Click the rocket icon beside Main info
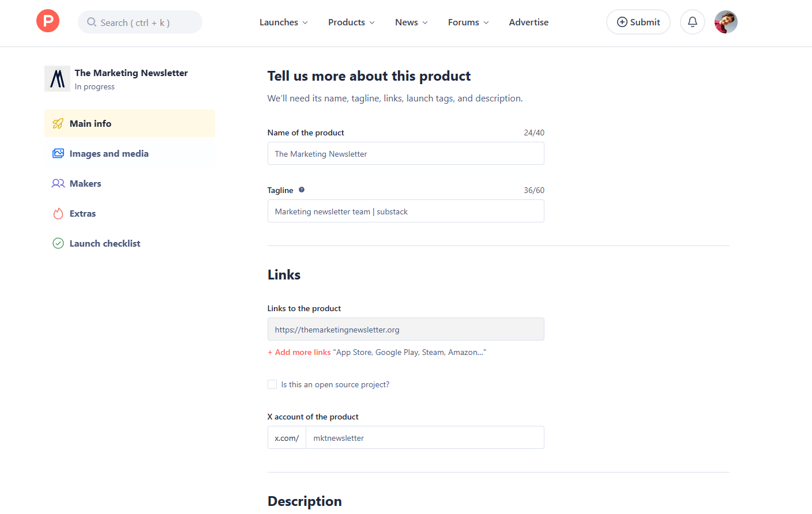 [x=58, y=123]
